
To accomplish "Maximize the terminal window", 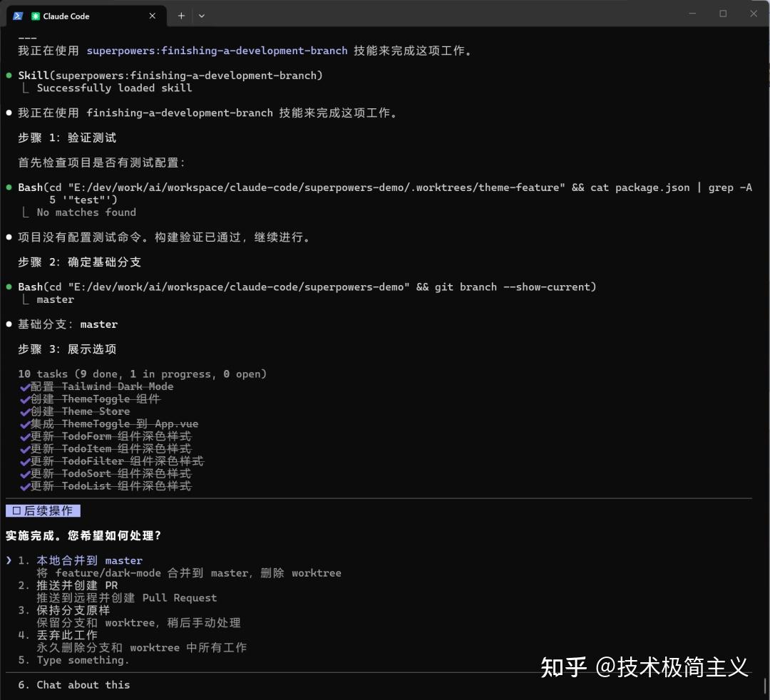I will tap(723, 14).
